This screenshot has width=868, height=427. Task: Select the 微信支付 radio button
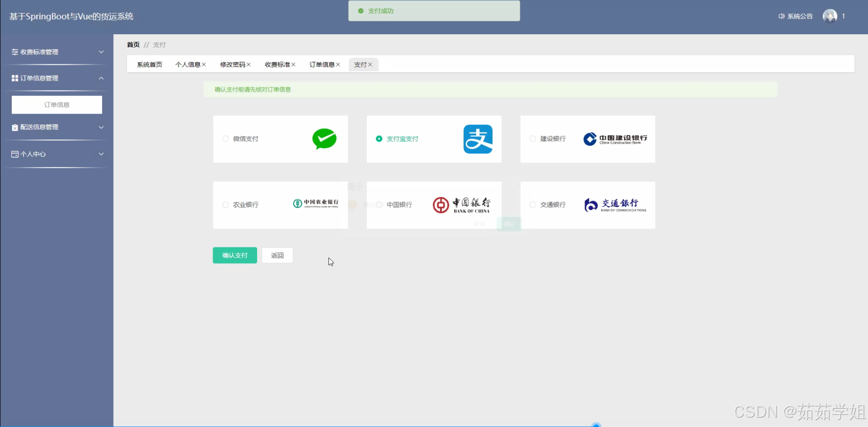point(226,139)
